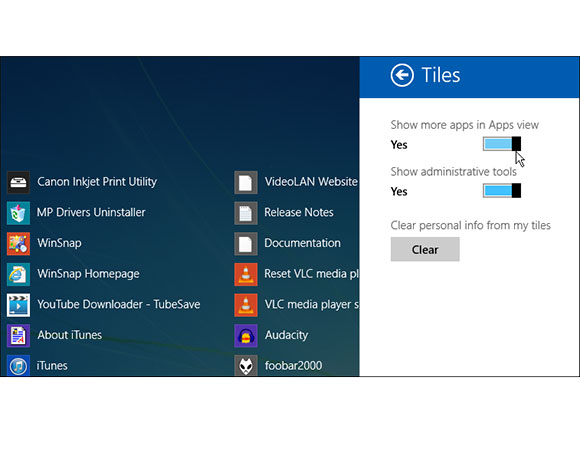Click the Tiles panel title
This screenshot has width=580, height=470.
[x=441, y=75]
